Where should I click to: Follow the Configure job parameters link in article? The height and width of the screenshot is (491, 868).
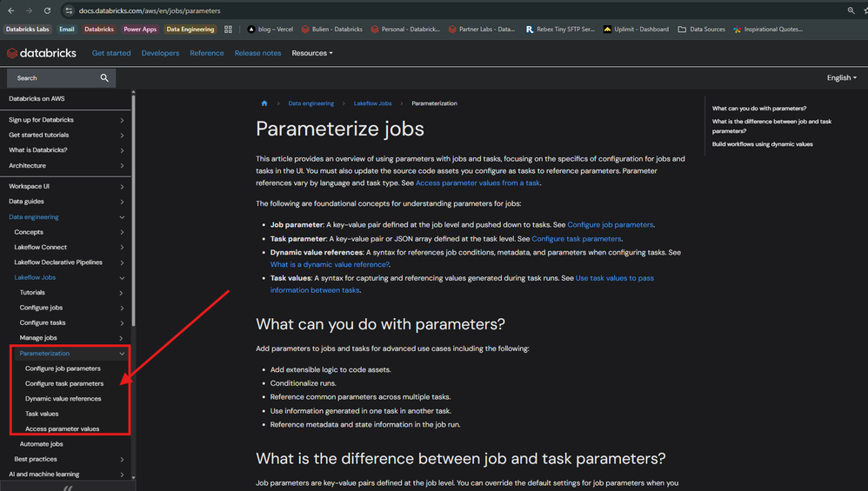(x=610, y=225)
